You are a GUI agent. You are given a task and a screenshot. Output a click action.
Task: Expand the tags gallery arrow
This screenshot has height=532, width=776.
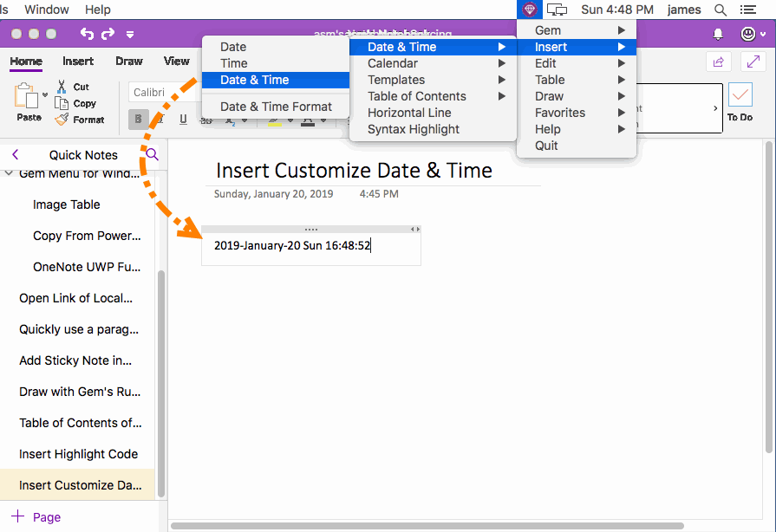715,108
